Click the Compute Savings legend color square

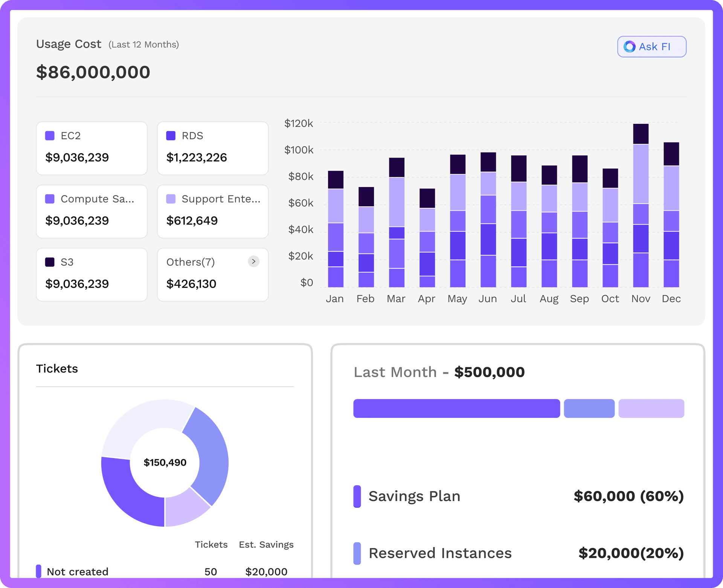coord(50,199)
